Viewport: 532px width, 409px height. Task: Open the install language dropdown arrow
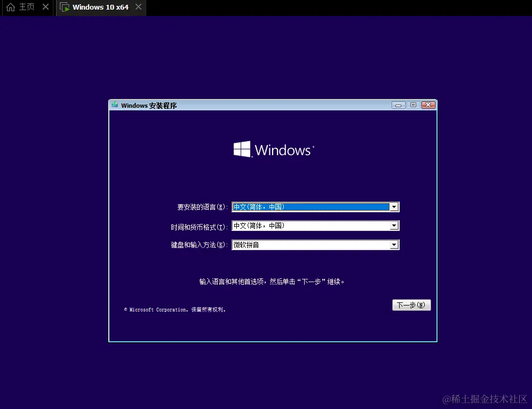coord(394,207)
